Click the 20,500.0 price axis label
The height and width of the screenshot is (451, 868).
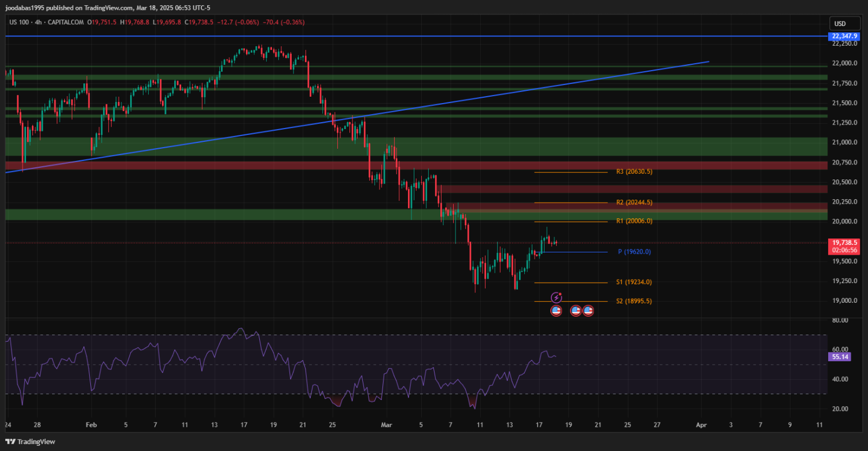pyautogui.click(x=844, y=182)
